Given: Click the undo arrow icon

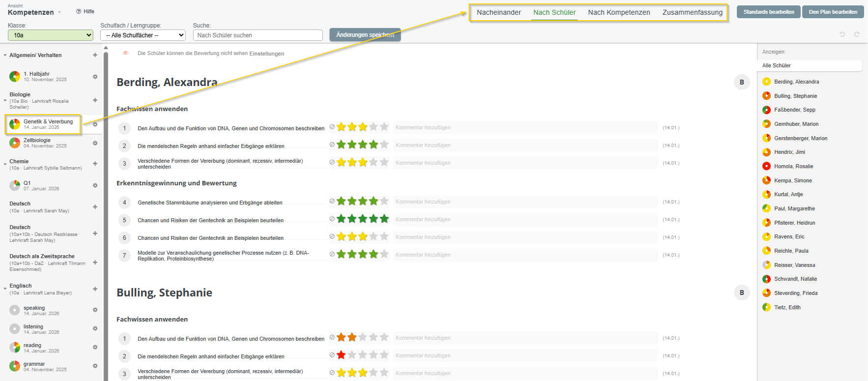Looking at the screenshot, I should [842, 34].
